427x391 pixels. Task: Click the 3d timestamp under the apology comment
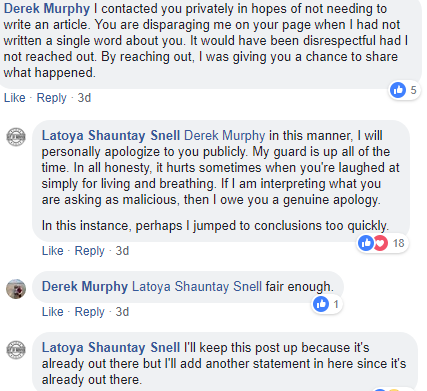pos(122,251)
